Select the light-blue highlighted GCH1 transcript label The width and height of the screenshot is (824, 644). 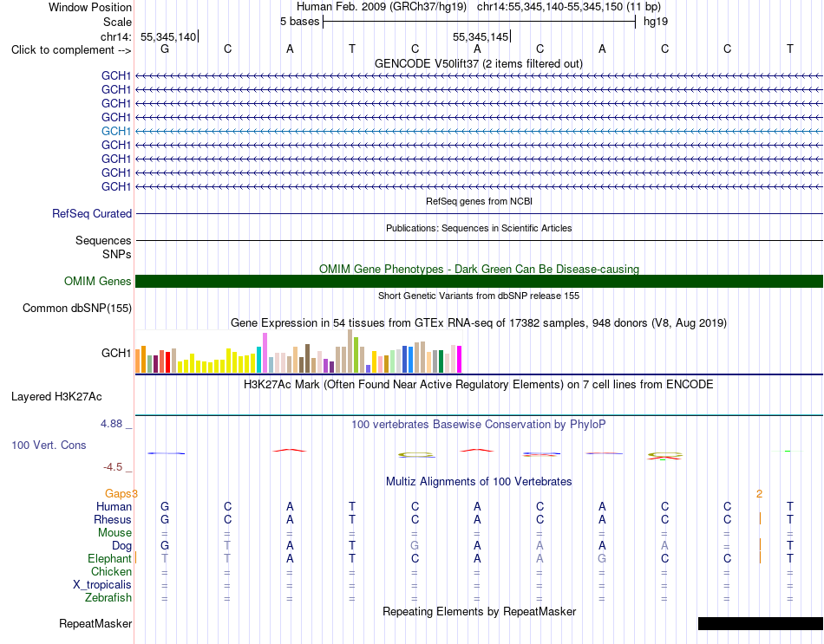[116, 131]
